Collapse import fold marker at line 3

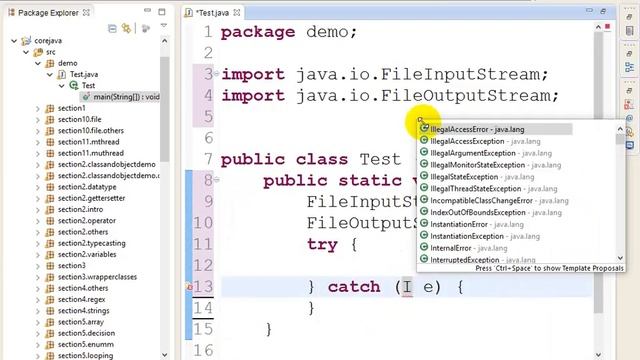point(216,74)
